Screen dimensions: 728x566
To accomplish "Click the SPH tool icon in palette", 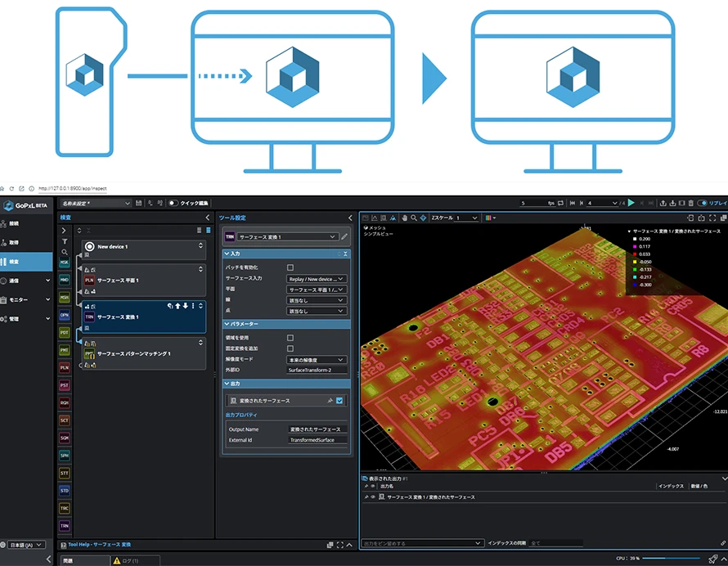I will pos(65,455).
